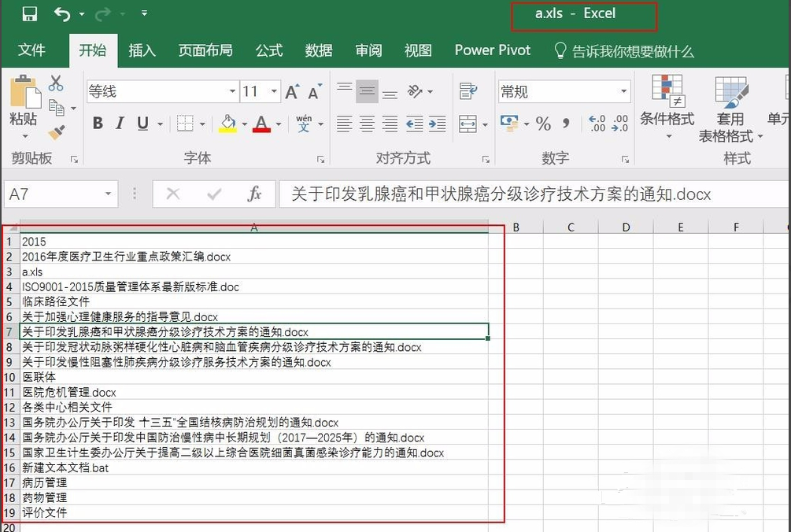The width and height of the screenshot is (791, 532).
Task: Toggle Italic formatting
Action: 120,124
